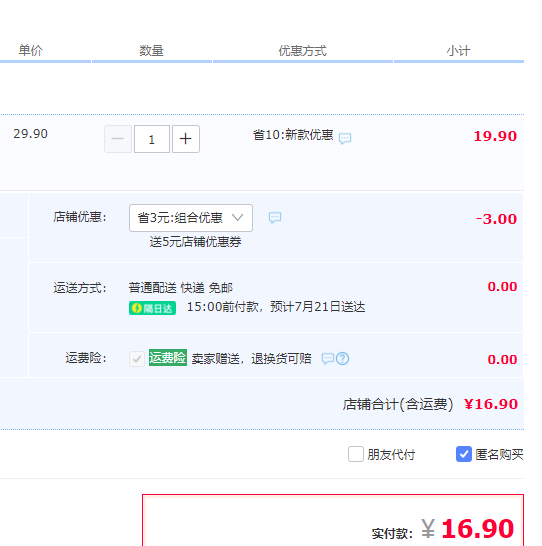This screenshot has width=542, height=546.
Task: Click the chevron arrow in 店铺优惠 selector
Action: [x=237, y=218]
